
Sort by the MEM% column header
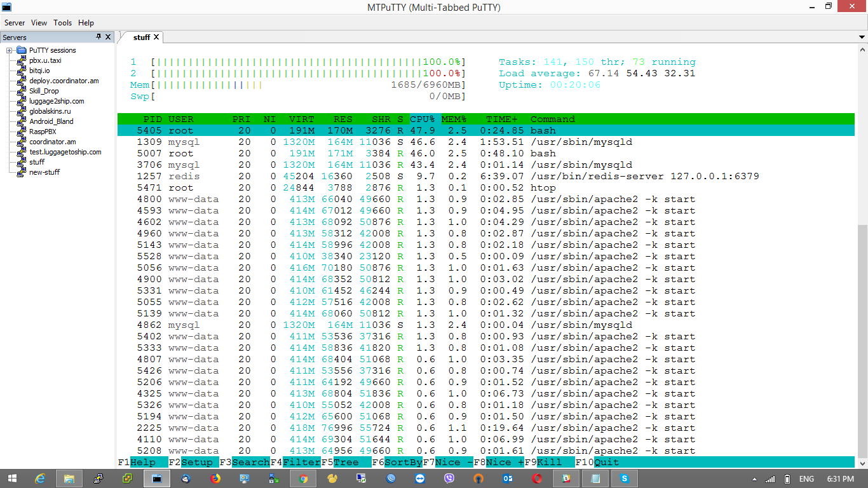[454, 119]
